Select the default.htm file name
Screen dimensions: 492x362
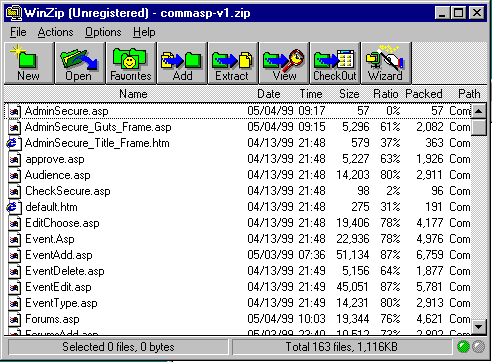point(51,207)
